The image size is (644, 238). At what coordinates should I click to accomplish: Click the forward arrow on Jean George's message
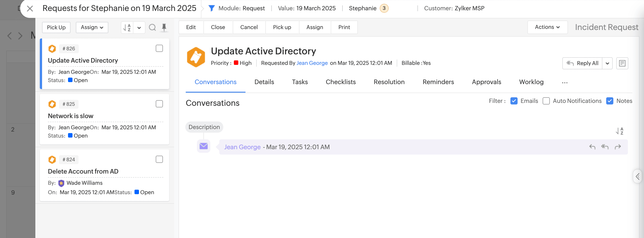point(618,147)
